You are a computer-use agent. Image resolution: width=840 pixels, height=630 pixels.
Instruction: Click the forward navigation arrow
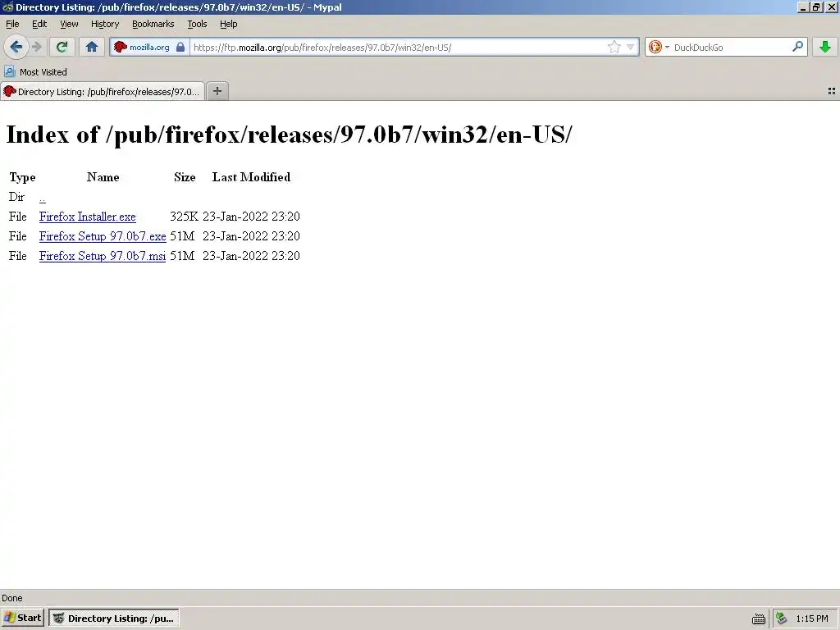tap(37, 47)
